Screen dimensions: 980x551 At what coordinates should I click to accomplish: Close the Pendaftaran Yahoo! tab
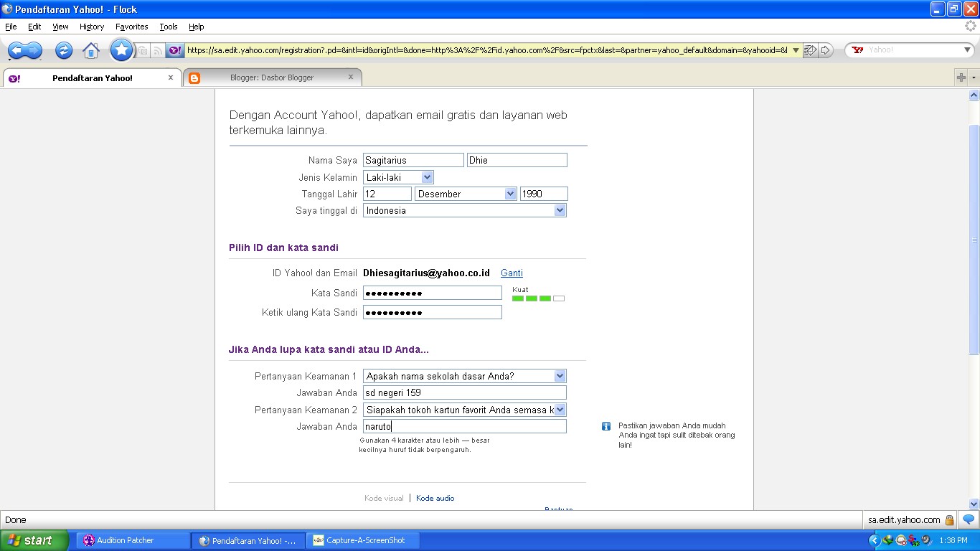click(x=171, y=77)
